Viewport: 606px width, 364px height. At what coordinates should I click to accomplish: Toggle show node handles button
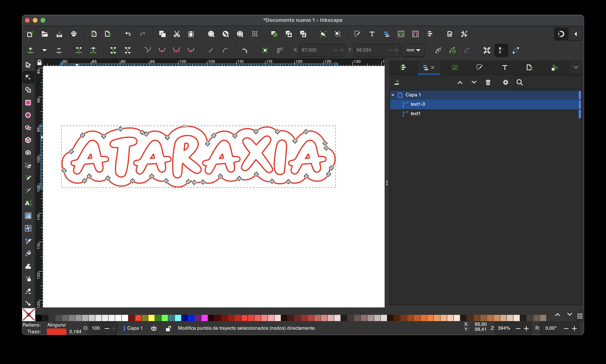501,50
